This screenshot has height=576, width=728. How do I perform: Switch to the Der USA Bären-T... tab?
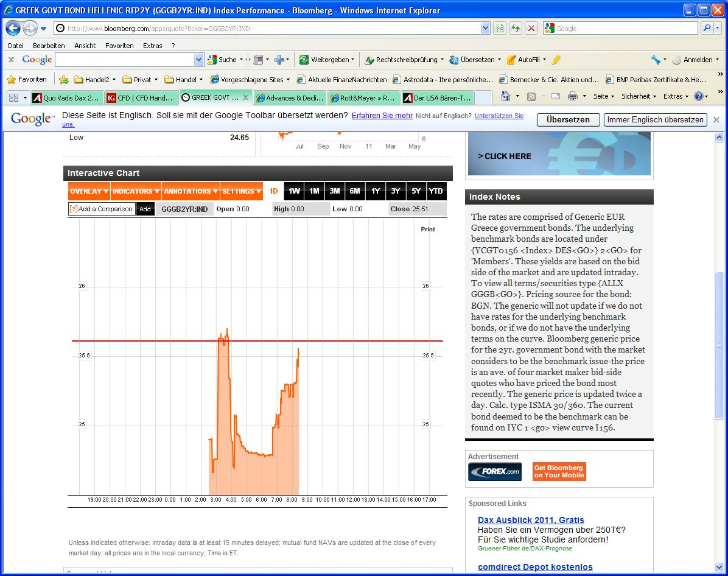438,97
